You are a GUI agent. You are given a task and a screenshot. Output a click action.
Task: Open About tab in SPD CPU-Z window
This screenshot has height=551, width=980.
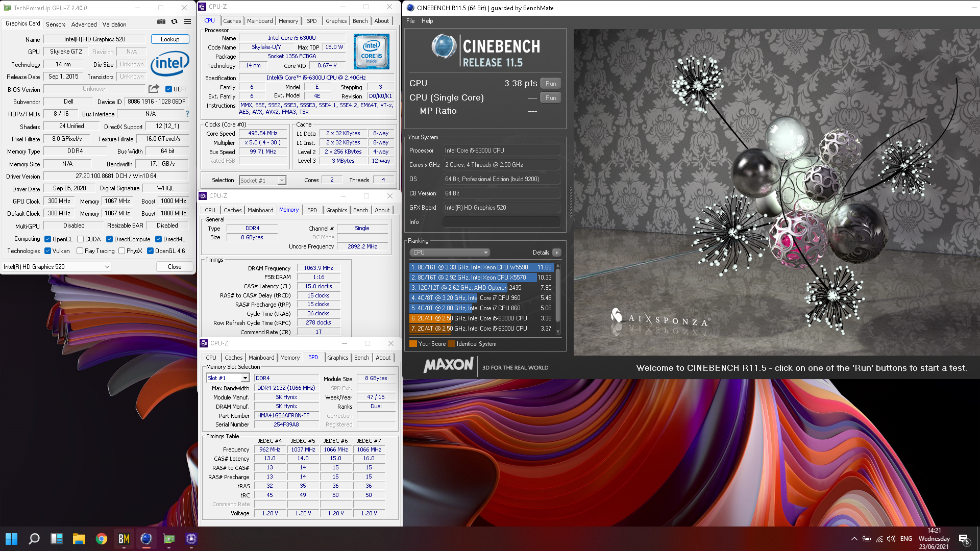(x=383, y=358)
